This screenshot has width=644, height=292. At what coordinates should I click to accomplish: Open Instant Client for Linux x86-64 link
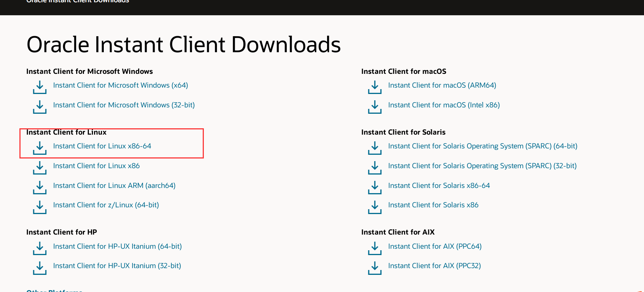point(102,146)
